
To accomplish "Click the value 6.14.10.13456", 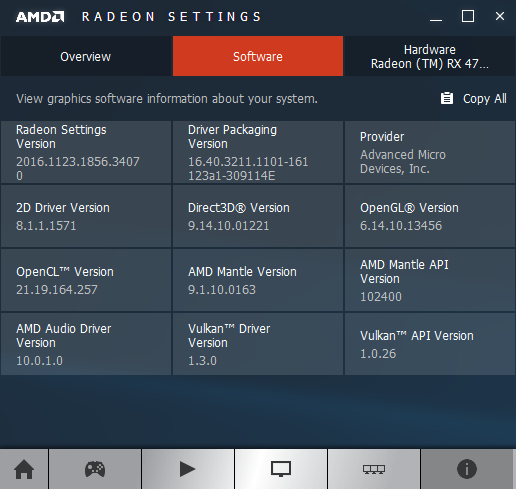I will pos(401,226).
